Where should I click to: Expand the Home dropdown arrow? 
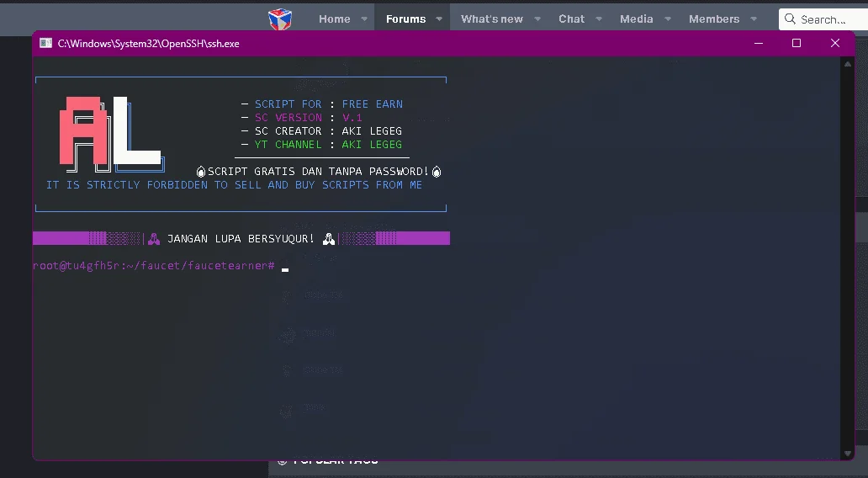click(x=364, y=19)
